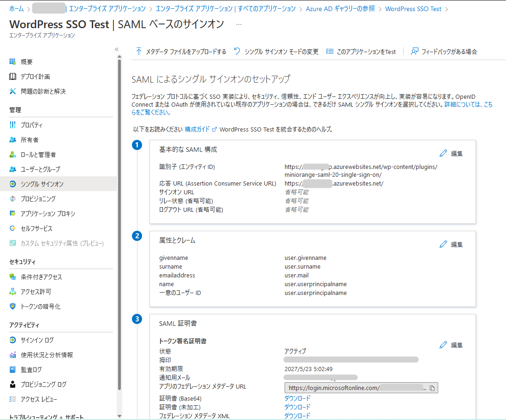Click the 一意のユーザー ID claim name
The image size is (506, 420).
pyautogui.click(x=180, y=293)
